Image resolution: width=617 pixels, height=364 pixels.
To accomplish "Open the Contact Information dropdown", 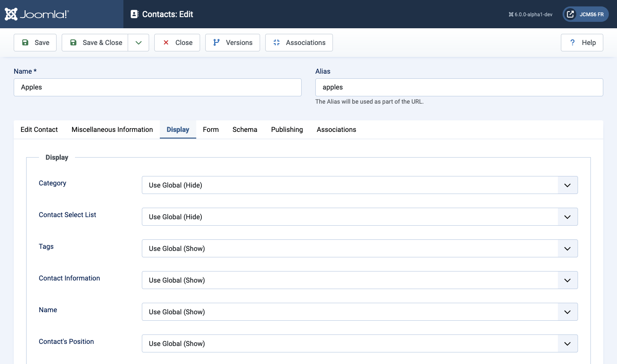I will click(360, 280).
